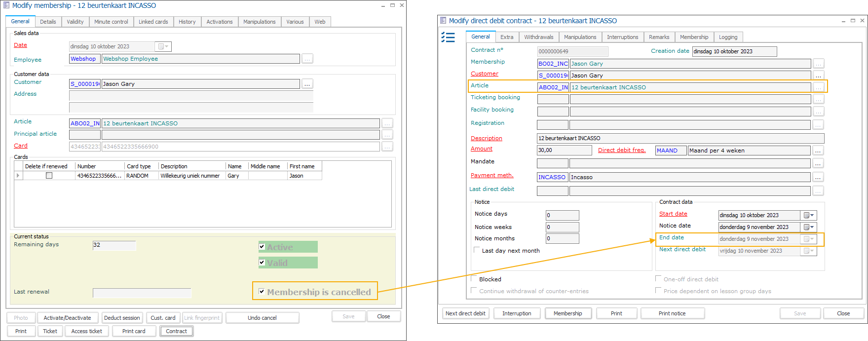This screenshot has height=341, width=868.
Task: Expand the Notice date calendar picker
Action: (808, 227)
